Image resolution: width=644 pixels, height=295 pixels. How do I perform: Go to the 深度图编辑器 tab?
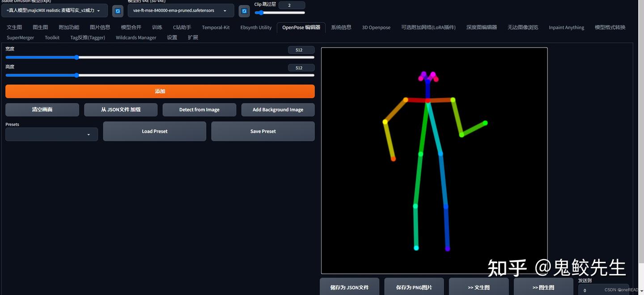coord(482,27)
